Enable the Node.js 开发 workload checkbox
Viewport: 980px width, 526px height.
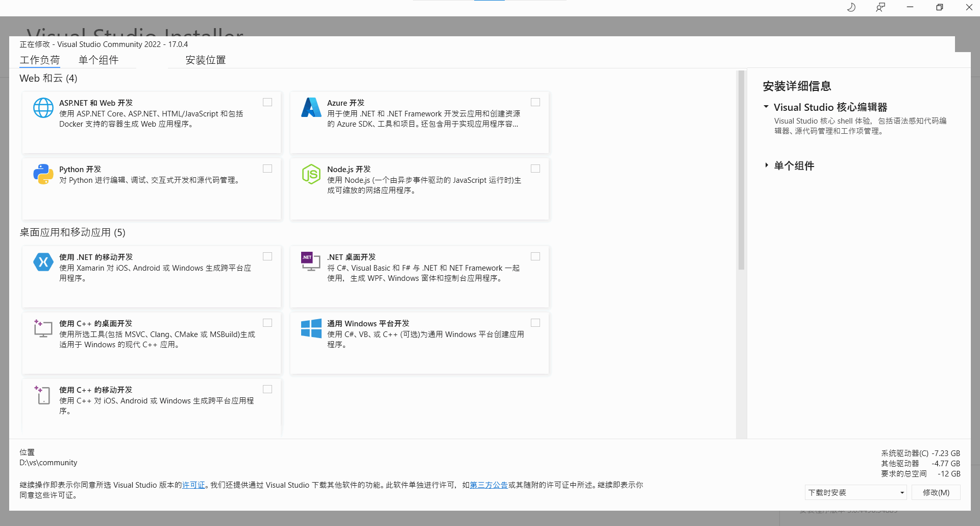pyautogui.click(x=535, y=169)
